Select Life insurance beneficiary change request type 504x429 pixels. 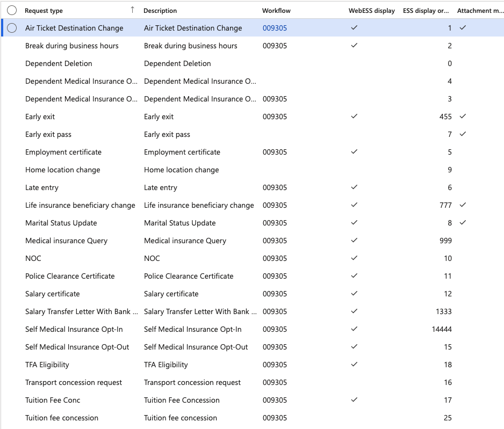80,205
